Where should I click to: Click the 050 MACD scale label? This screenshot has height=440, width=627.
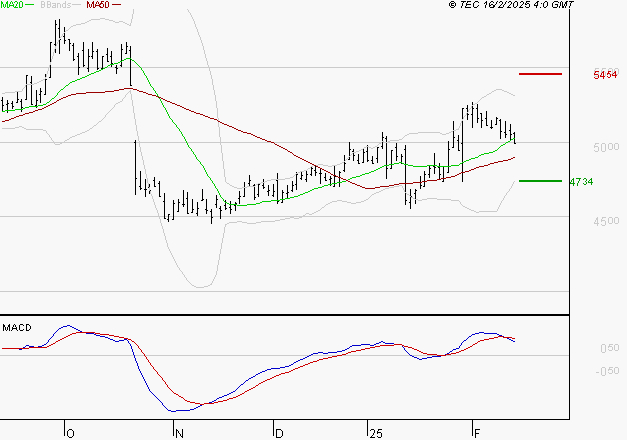pyautogui.click(x=607, y=349)
